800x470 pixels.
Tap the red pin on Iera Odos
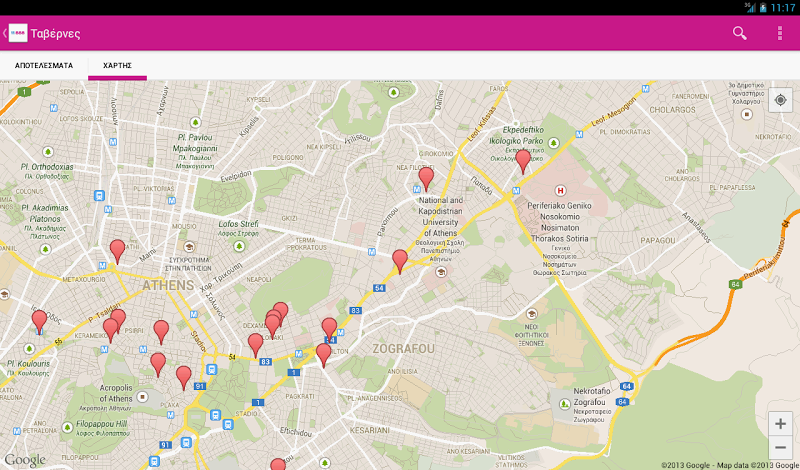point(39,321)
